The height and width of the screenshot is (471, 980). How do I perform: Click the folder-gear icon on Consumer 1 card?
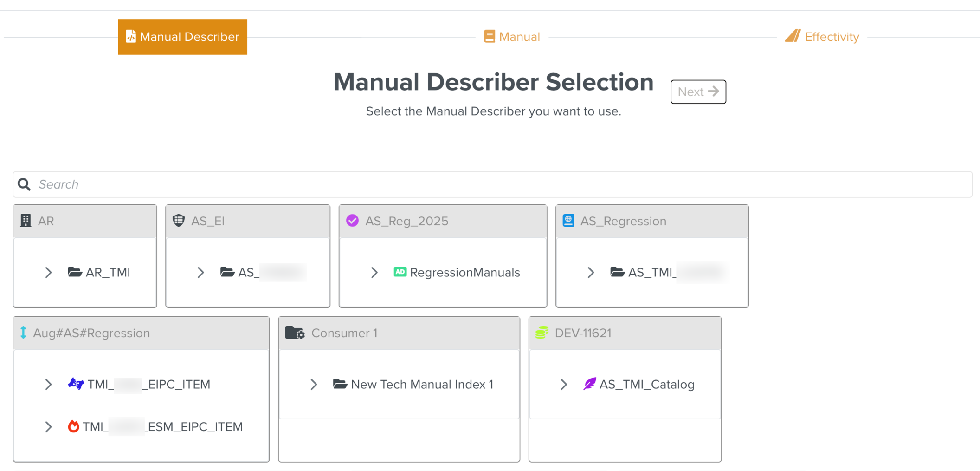(294, 333)
